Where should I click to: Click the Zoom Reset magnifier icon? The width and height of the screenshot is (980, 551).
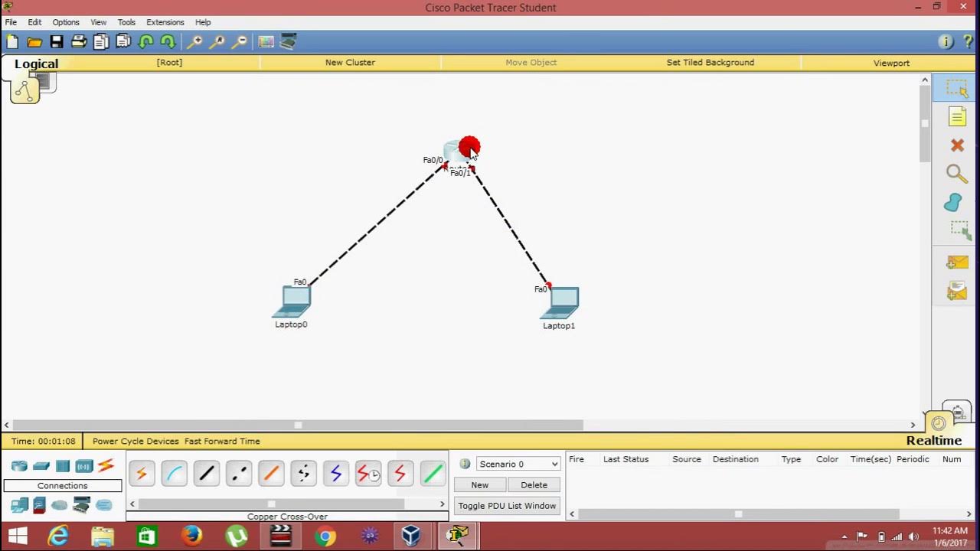(217, 42)
